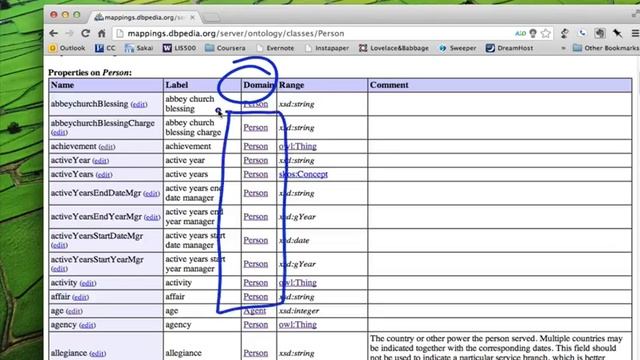Click the phone extension icon
Screen dimensions: 640x360
[582, 33]
